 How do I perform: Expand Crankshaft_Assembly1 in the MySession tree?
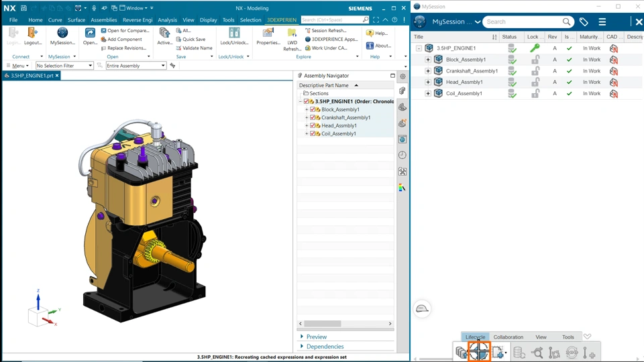click(428, 71)
